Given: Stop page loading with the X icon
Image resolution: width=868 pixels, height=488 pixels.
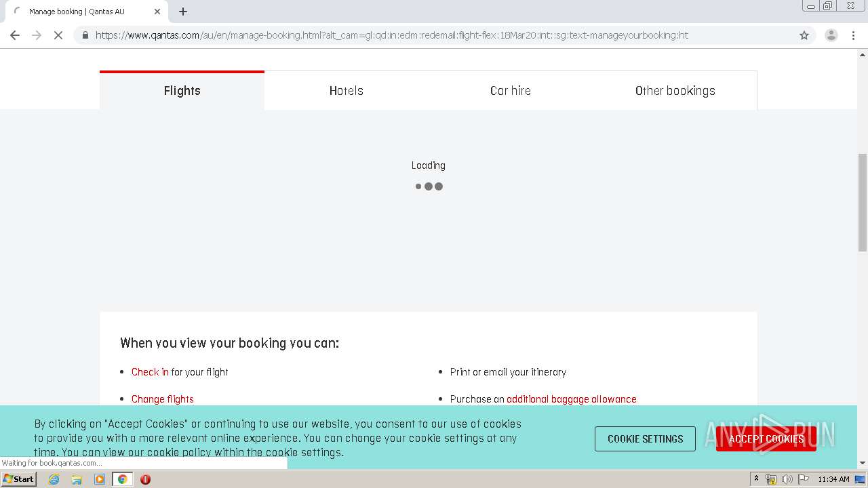Looking at the screenshot, I should 58,35.
